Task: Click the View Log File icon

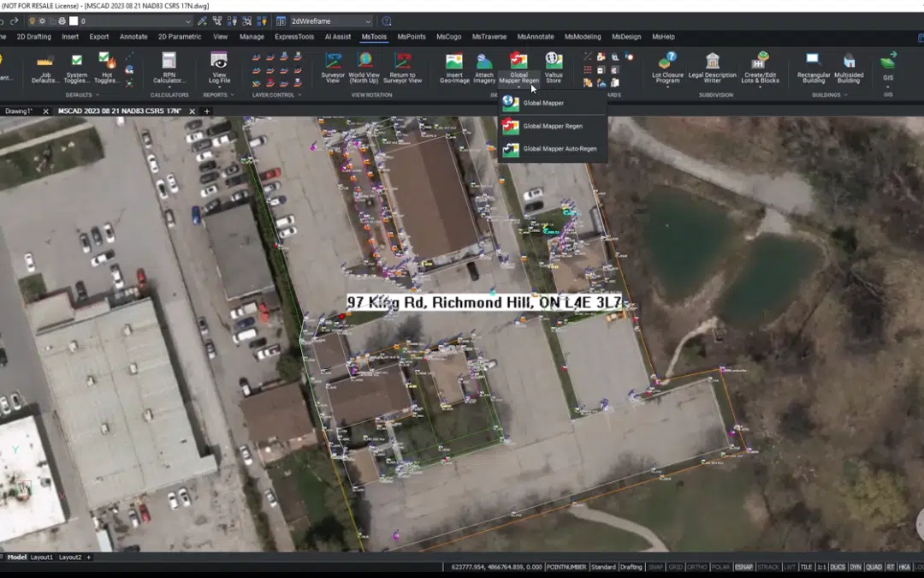Action: coord(219,67)
